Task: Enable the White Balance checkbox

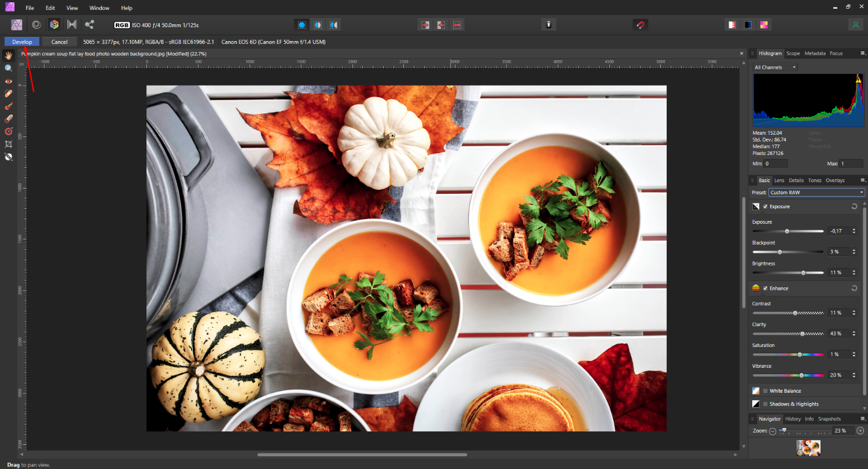Action: [766, 391]
